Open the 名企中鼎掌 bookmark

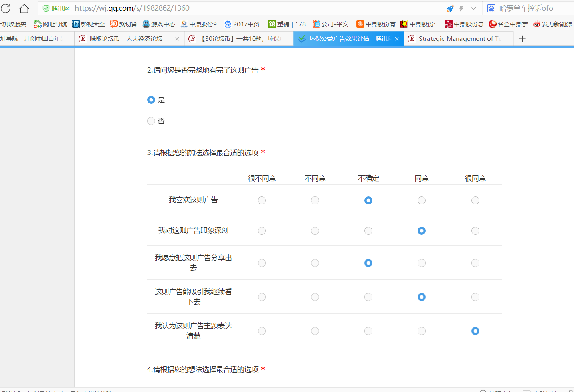pos(508,24)
